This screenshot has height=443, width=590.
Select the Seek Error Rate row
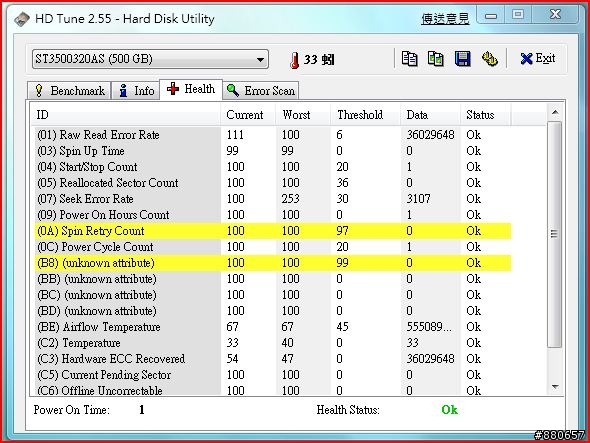click(x=273, y=199)
